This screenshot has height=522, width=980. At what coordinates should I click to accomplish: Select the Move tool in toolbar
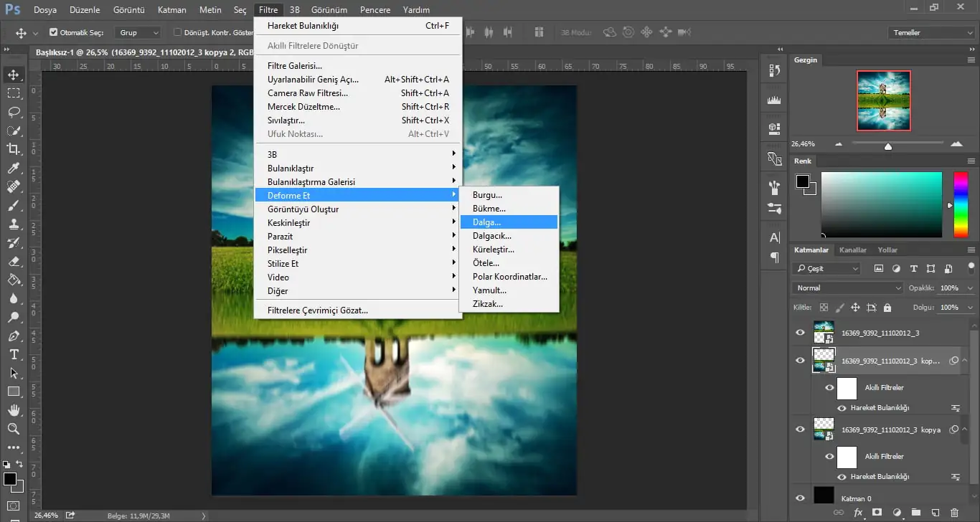14,75
